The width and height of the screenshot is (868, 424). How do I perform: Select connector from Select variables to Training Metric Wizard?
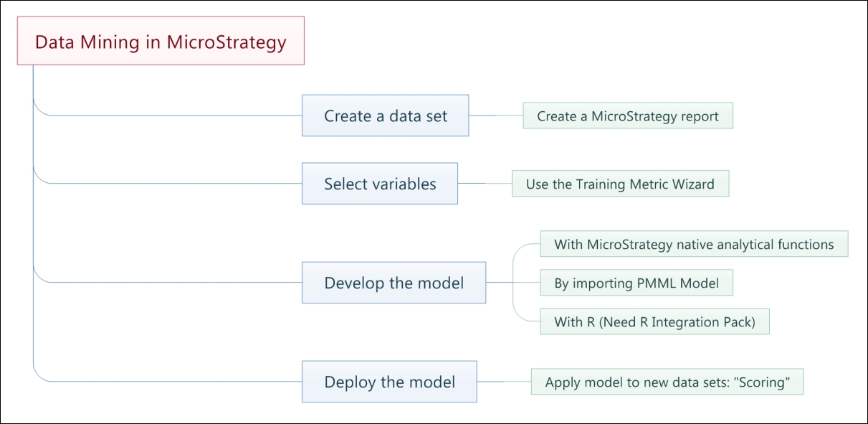point(485,184)
